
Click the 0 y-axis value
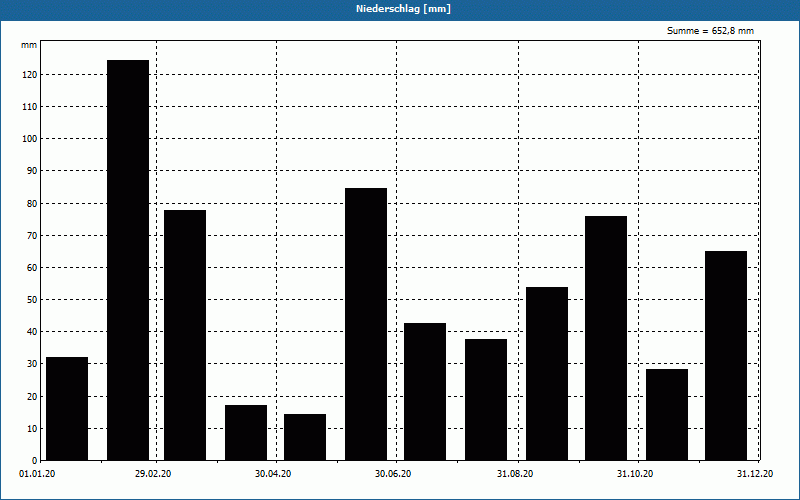point(35,461)
